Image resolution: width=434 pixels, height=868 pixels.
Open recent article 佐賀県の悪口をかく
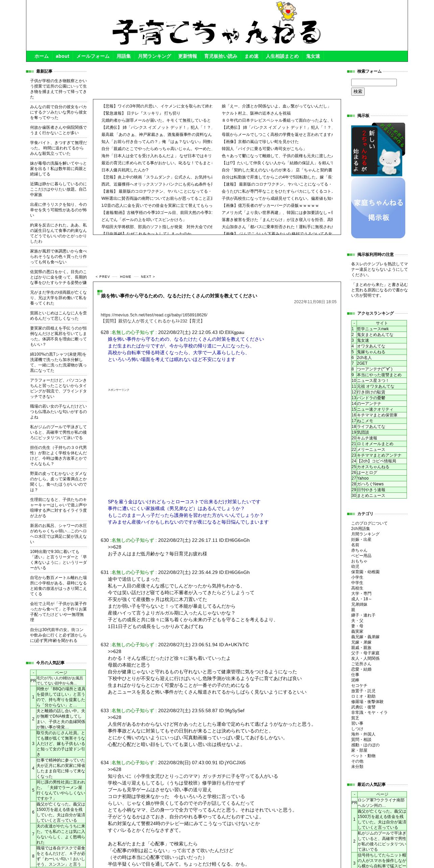(x=58, y=277)
